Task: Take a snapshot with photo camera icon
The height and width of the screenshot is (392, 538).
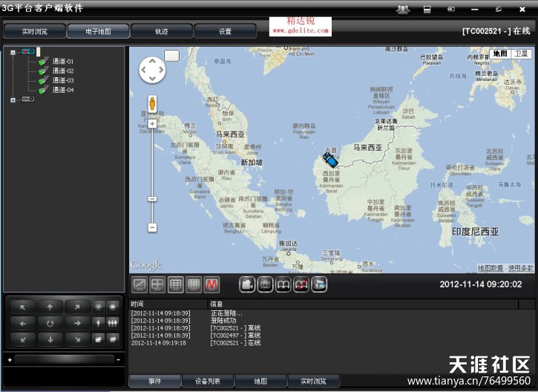Action: coord(265,284)
